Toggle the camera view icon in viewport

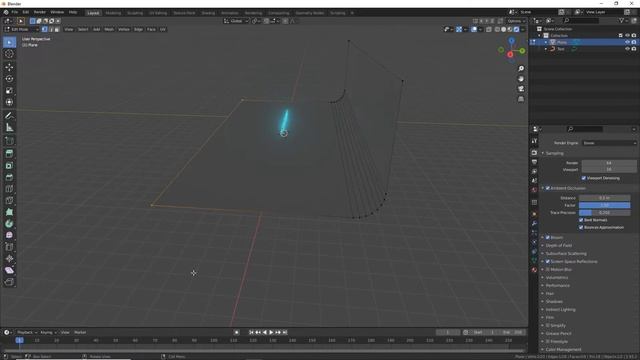point(521,89)
